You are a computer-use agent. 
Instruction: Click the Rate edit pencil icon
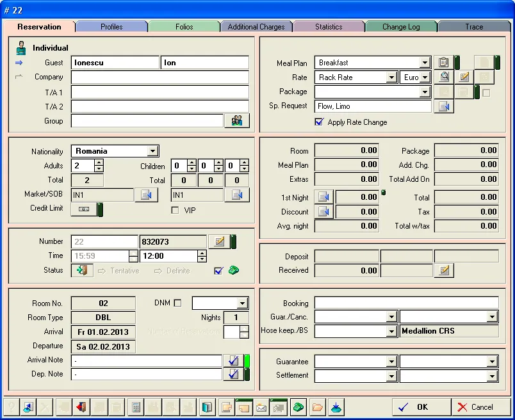[464, 77]
